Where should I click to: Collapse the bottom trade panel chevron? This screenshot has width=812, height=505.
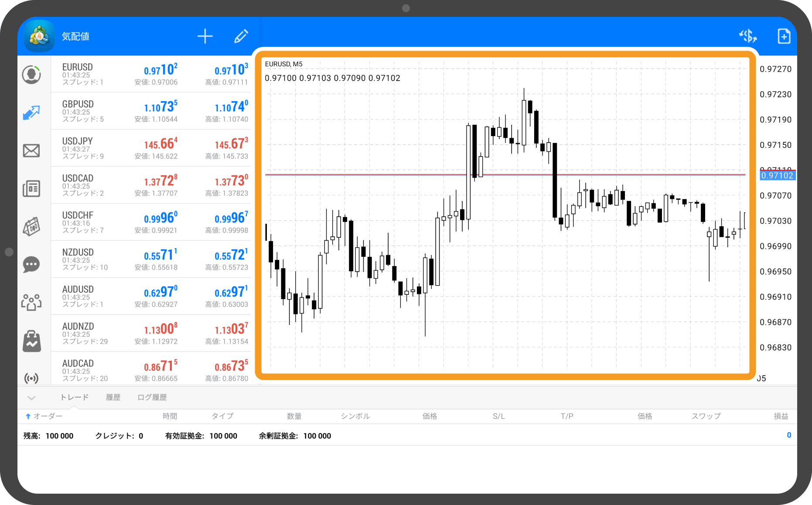(x=31, y=398)
